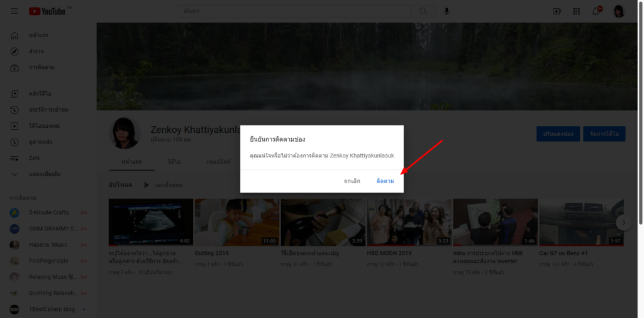Open the account avatar menu
Screen dimensions: 644x318
(619, 11)
